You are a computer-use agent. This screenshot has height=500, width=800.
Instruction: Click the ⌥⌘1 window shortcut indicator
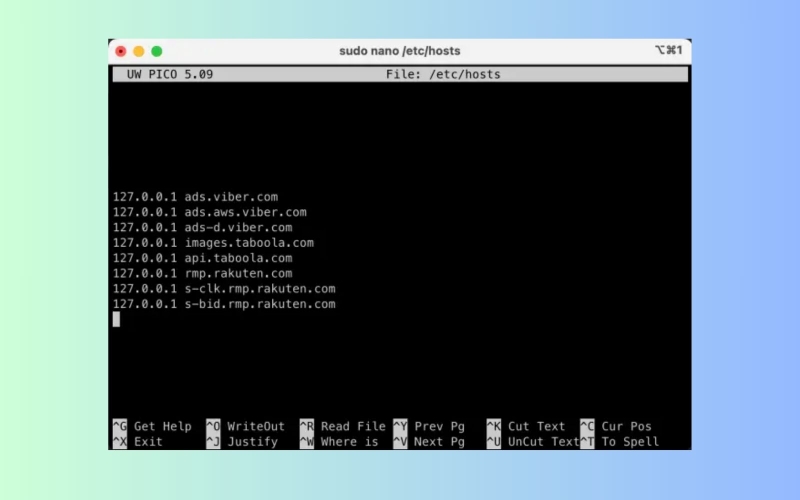[x=668, y=50]
